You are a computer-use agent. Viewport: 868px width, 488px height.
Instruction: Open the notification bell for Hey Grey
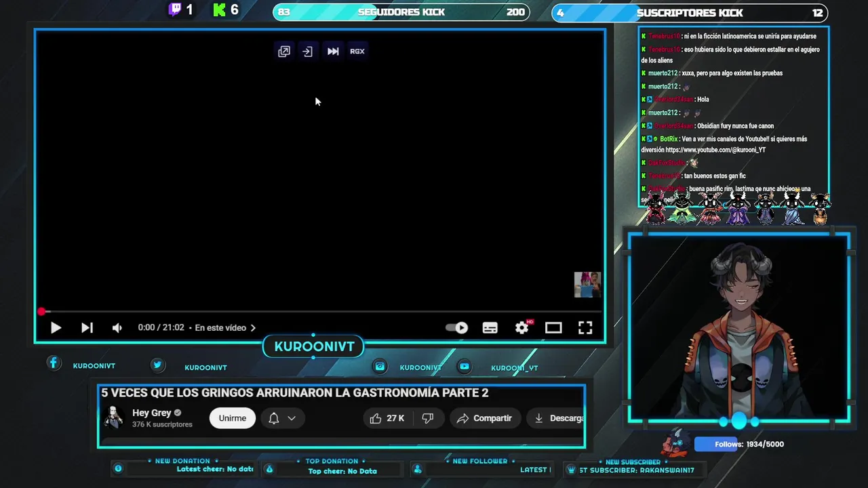[x=274, y=418]
